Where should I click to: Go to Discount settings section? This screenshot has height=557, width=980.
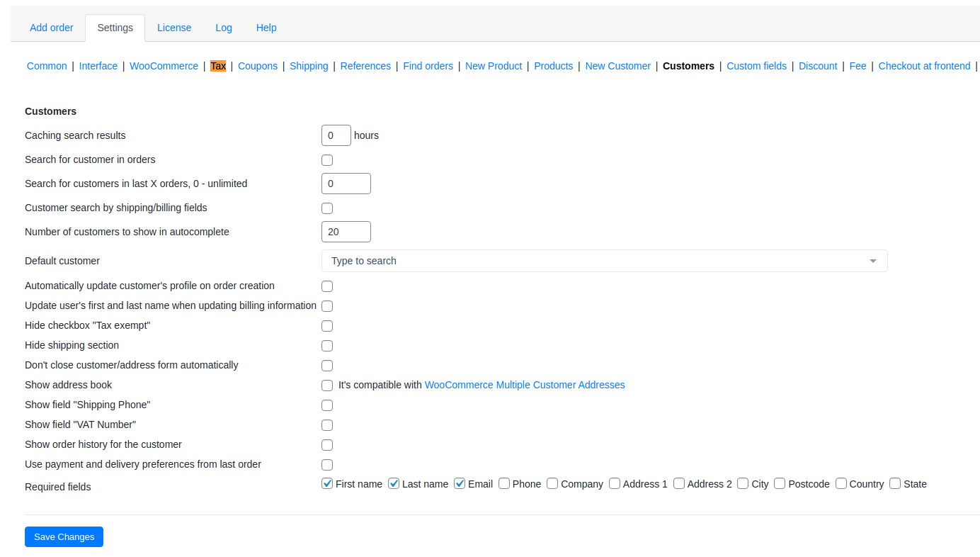(818, 66)
